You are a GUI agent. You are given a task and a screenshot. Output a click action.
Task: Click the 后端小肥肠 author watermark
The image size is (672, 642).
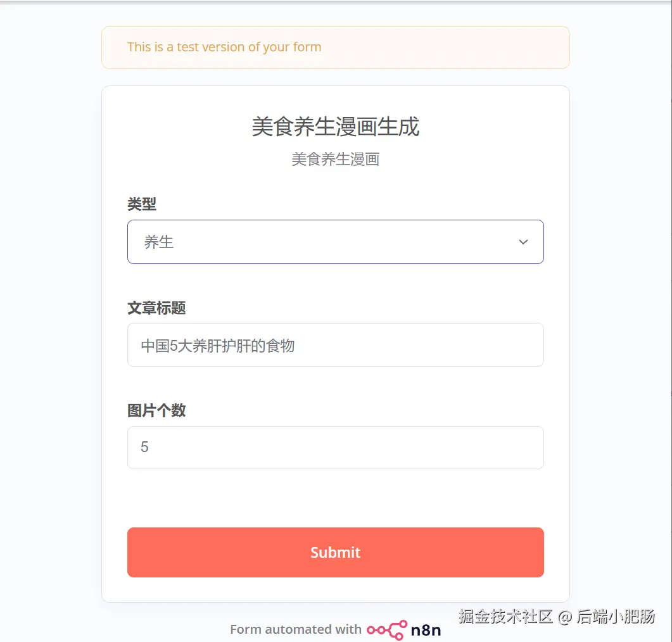click(x=616, y=616)
